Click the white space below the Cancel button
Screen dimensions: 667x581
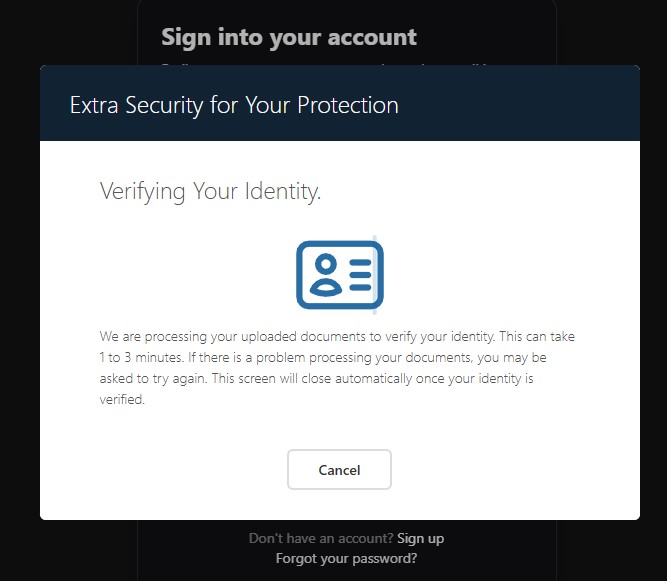339,505
